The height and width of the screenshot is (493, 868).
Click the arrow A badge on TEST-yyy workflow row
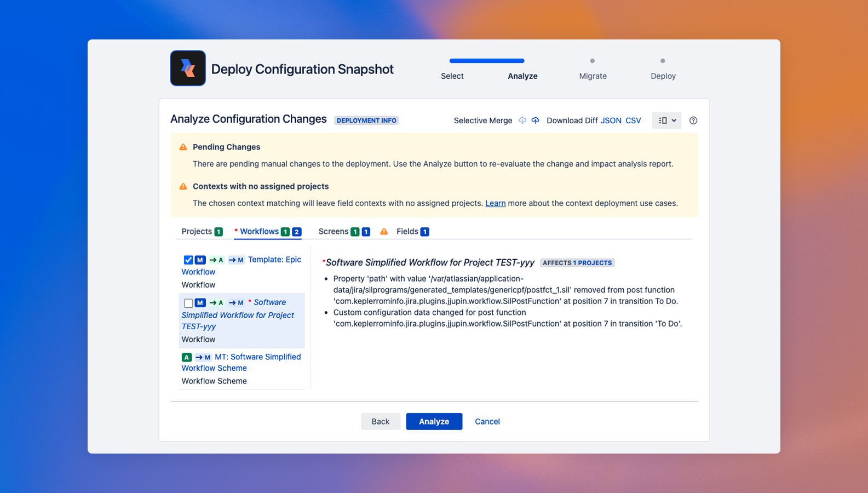tap(216, 302)
